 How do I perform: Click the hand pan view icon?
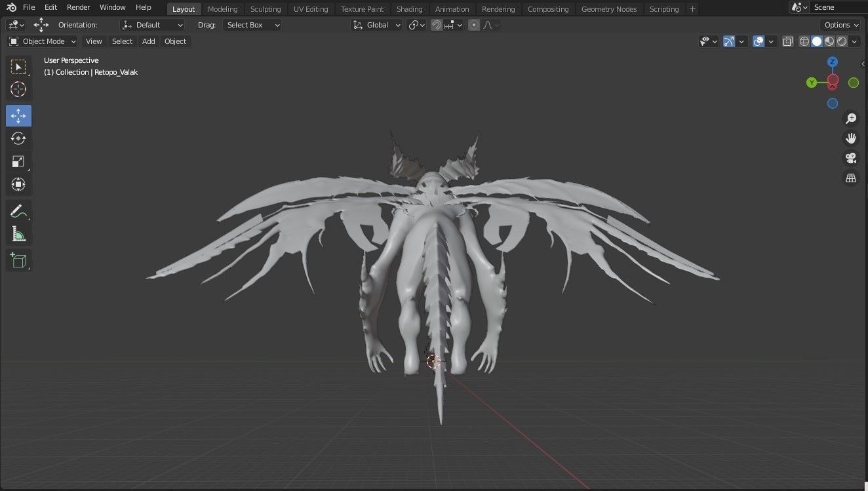(x=851, y=138)
